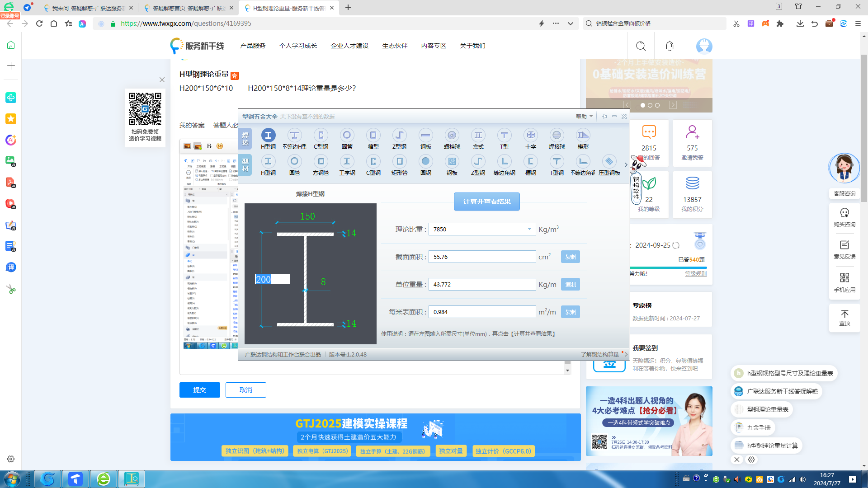This screenshot has width=868, height=488.
Task: Click the taskbar volume icon
Action: coord(802,479)
